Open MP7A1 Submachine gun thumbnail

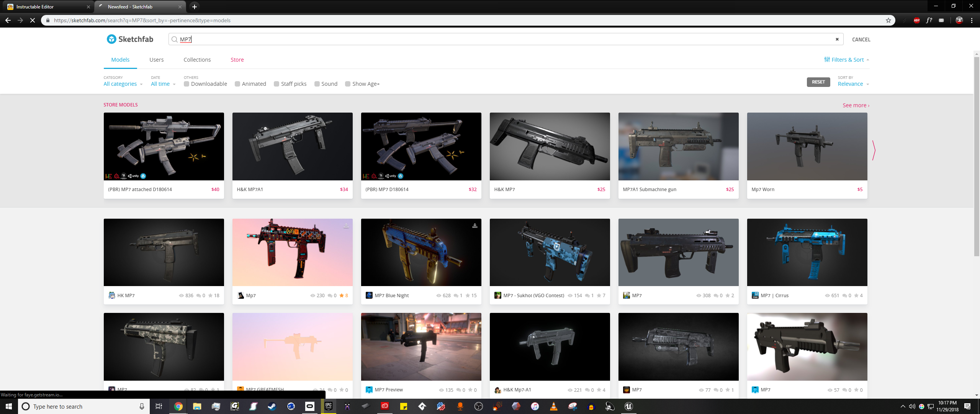[678, 146]
